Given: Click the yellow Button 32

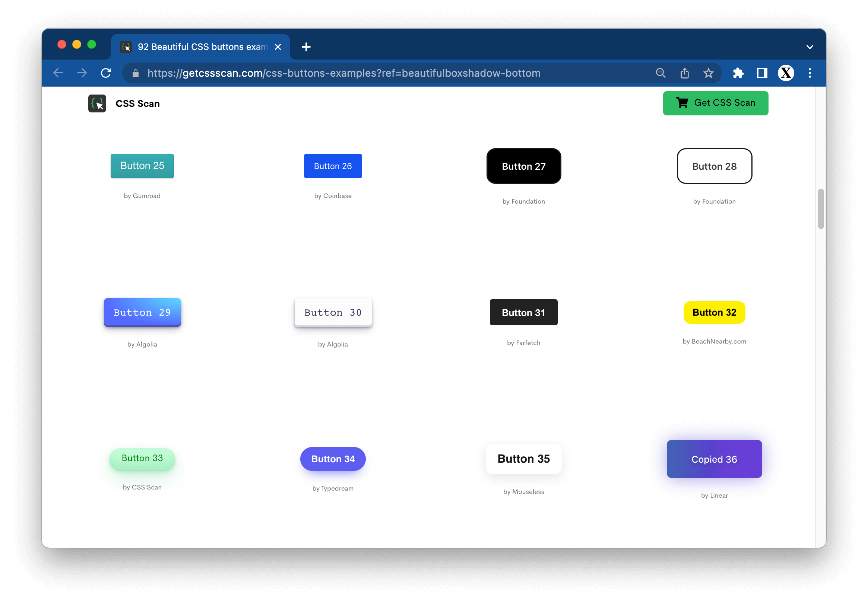Looking at the screenshot, I should [714, 312].
